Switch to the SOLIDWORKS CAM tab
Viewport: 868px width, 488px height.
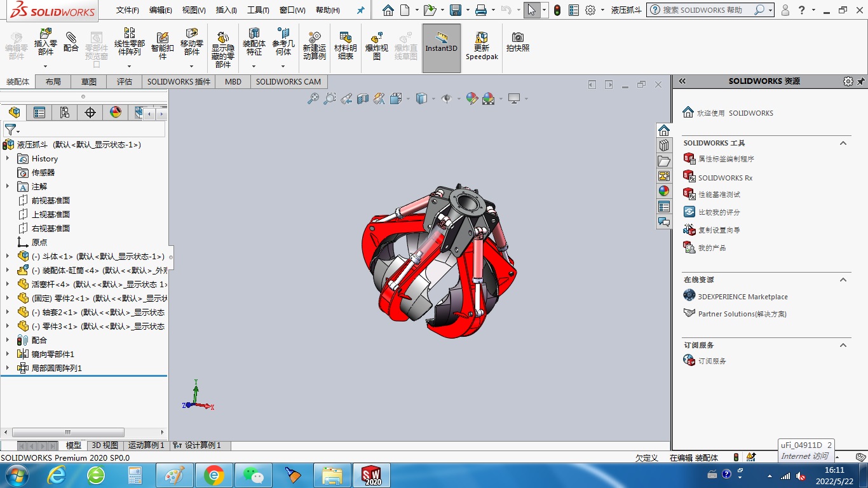[x=288, y=81]
